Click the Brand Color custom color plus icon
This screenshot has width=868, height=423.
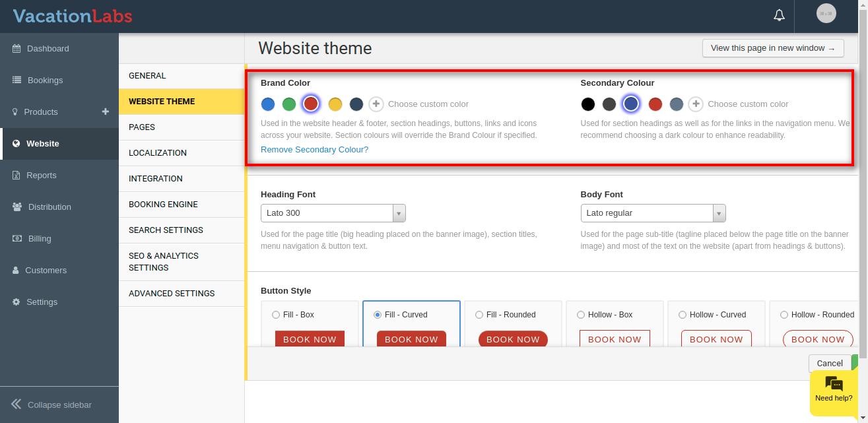click(376, 104)
